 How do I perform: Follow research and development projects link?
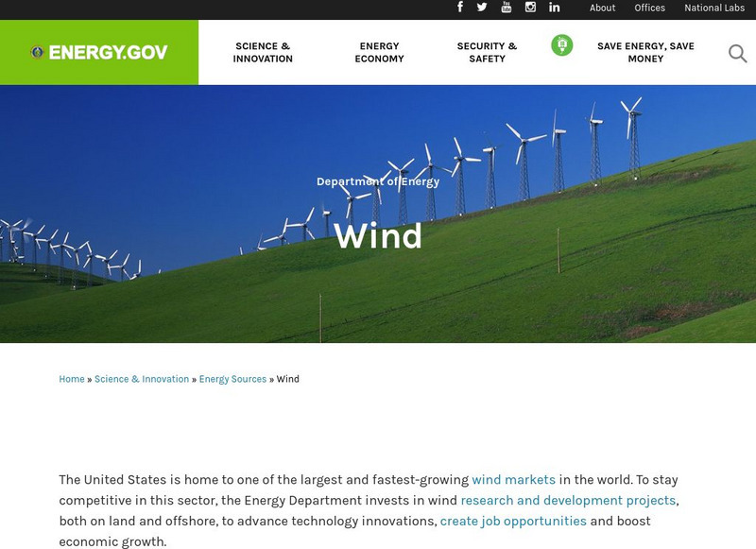coord(568,500)
